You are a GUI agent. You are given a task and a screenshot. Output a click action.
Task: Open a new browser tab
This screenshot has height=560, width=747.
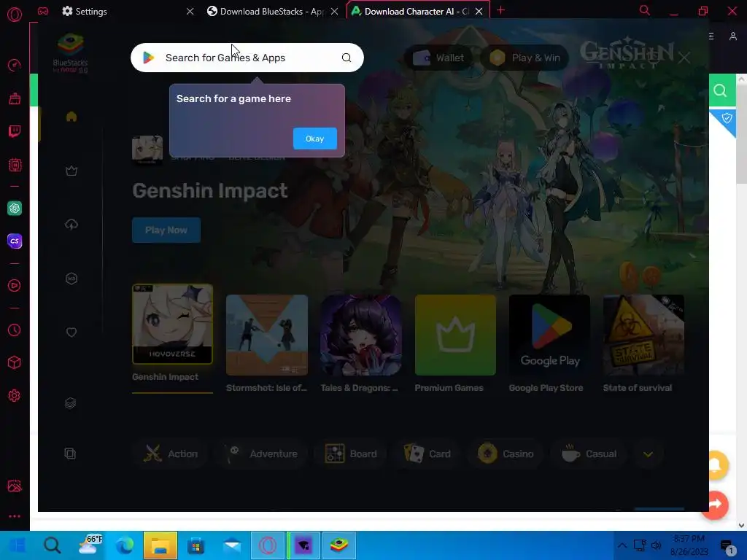500,10
